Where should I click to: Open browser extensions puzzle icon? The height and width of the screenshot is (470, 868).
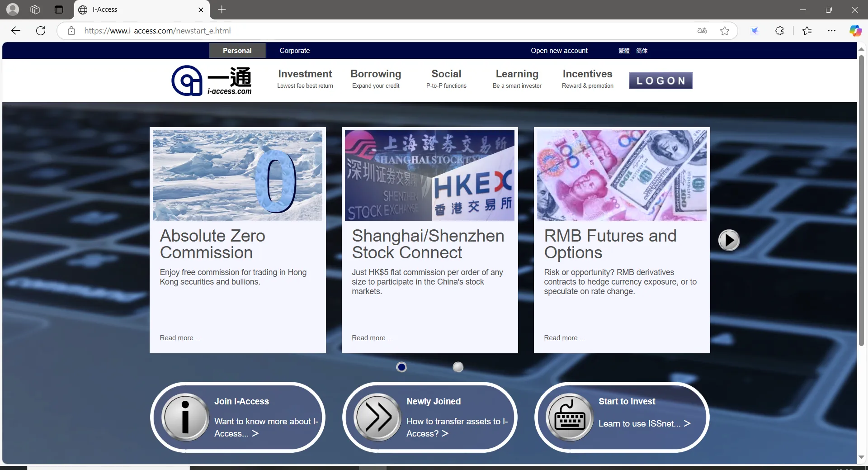pos(779,31)
